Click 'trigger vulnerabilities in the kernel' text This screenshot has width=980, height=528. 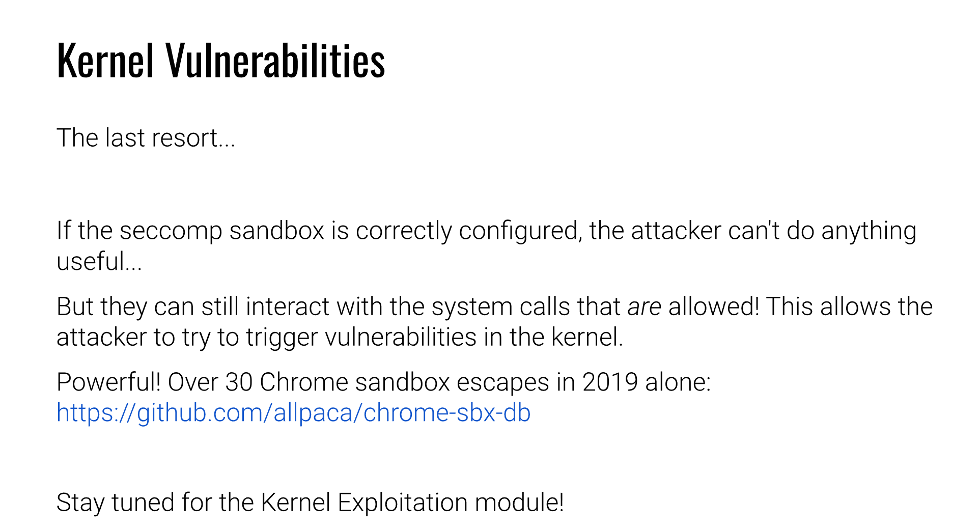[x=435, y=337]
